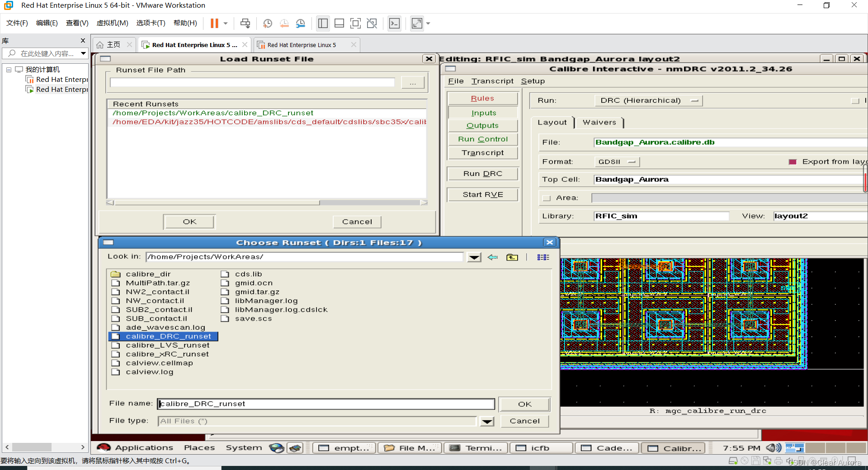This screenshot has height=470, width=868.
Task: Expand the Look in path dropdown
Action: [474, 257]
